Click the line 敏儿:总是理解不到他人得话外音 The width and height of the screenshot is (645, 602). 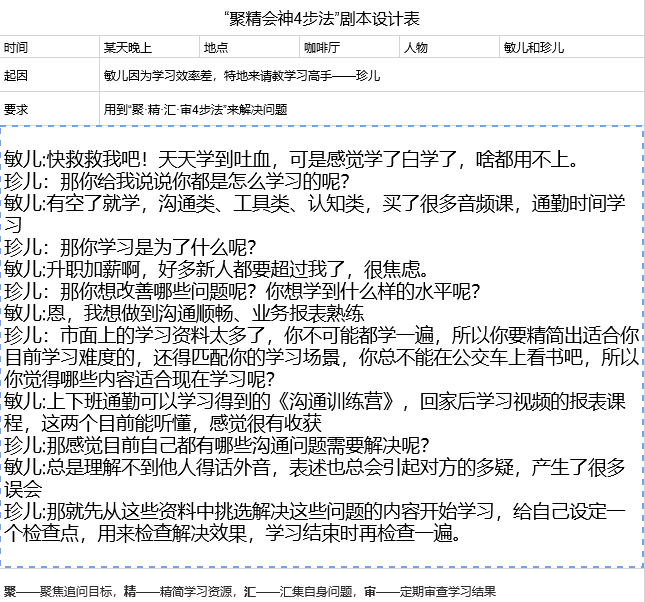tap(315, 467)
